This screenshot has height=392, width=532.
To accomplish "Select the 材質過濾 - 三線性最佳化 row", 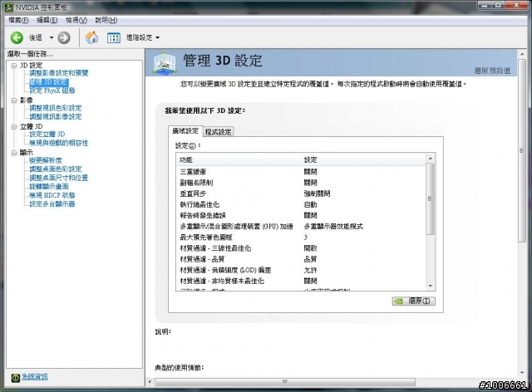I will tap(301, 248).
